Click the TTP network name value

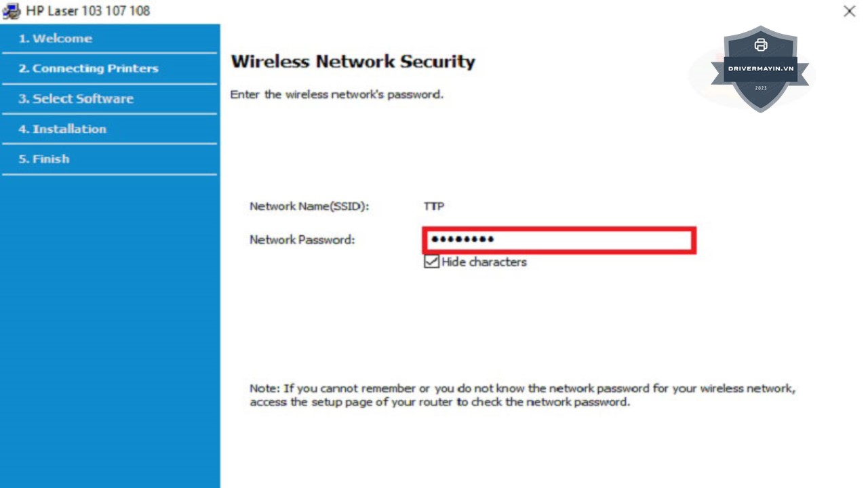434,206
